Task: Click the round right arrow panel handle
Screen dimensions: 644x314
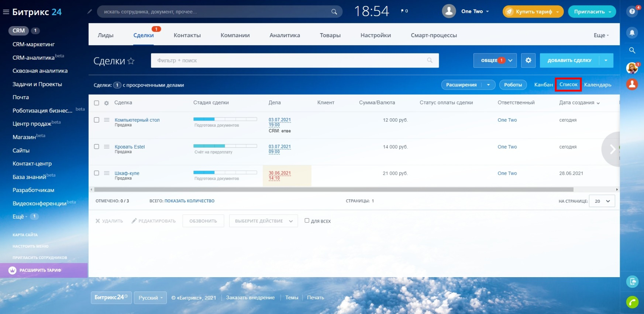Action: pyautogui.click(x=612, y=149)
